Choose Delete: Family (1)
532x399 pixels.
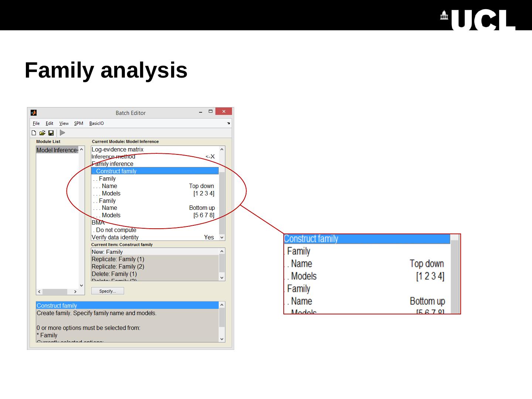tap(155, 274)
